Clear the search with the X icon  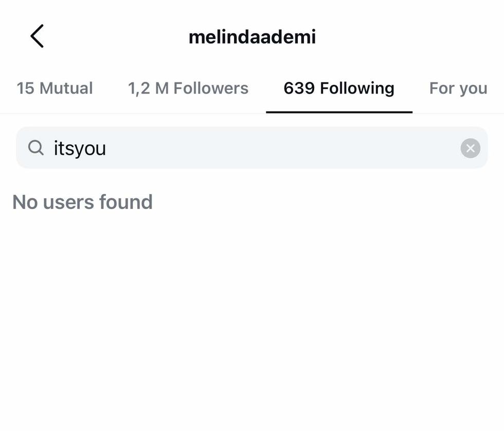click(470, 148)
